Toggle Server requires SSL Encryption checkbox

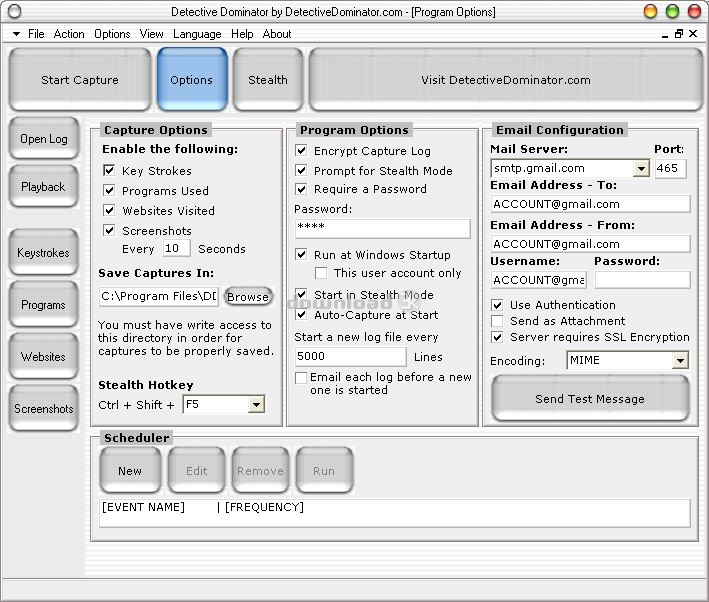[x=497, y=337]
